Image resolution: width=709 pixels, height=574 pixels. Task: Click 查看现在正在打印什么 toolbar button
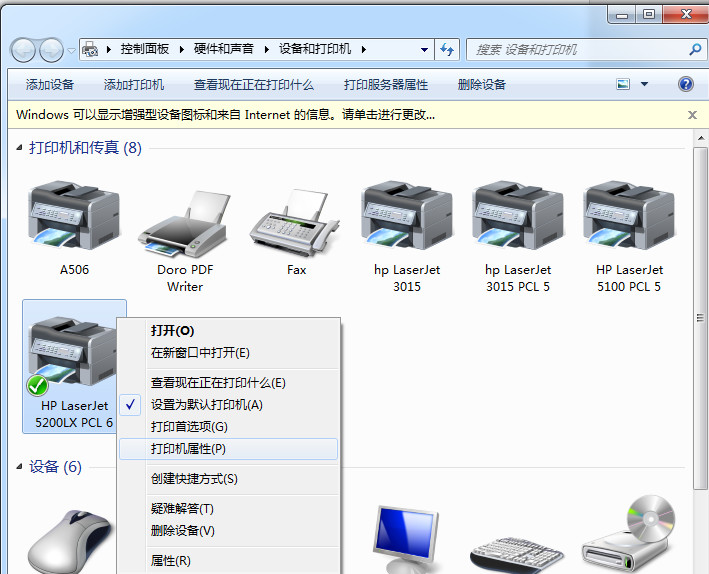pos(254,85)
